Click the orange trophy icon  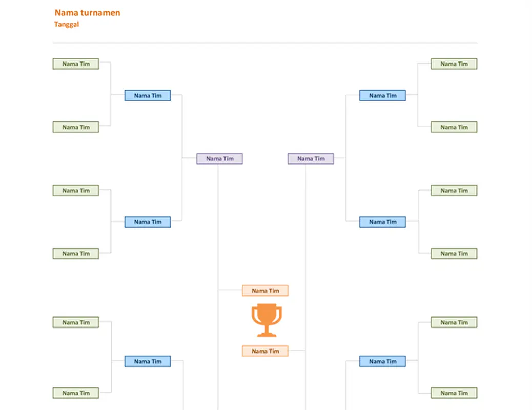pos(267,320)
